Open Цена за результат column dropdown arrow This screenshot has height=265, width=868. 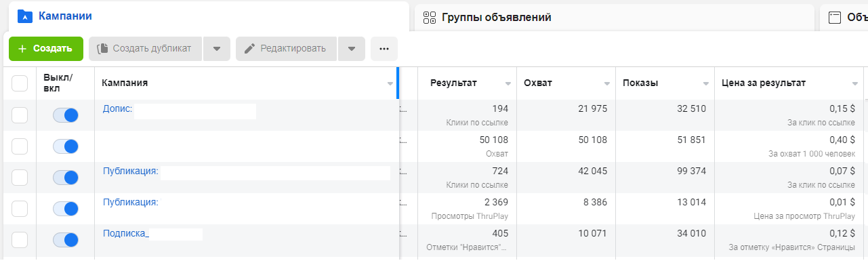click(x=855, y=84)
